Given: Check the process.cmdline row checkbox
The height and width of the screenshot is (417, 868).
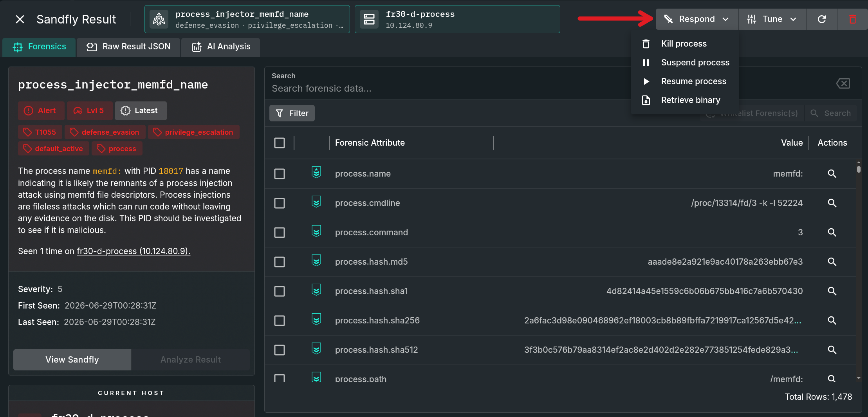Looking at the screenshot, I should click(x=280, y=203).
